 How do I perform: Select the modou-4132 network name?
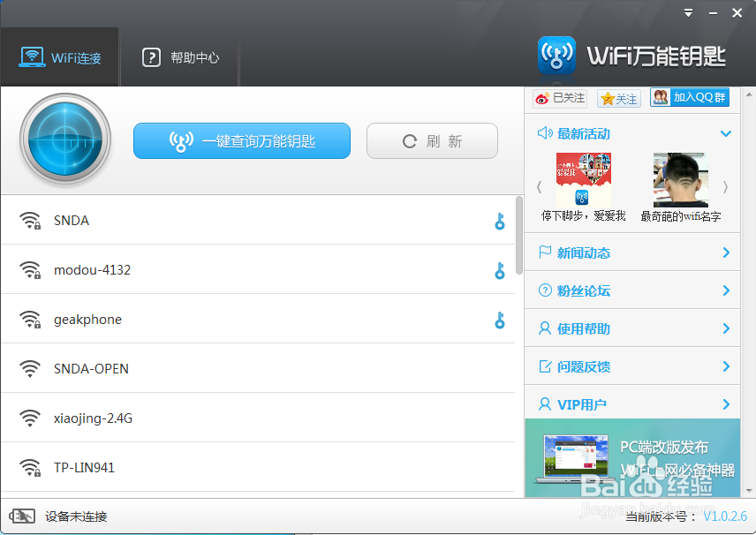[x=92, y=270]
